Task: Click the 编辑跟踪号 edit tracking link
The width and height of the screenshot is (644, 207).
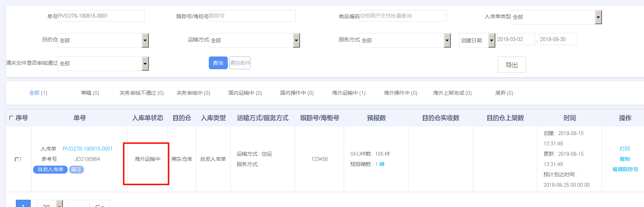Action: tap(625, 169)
